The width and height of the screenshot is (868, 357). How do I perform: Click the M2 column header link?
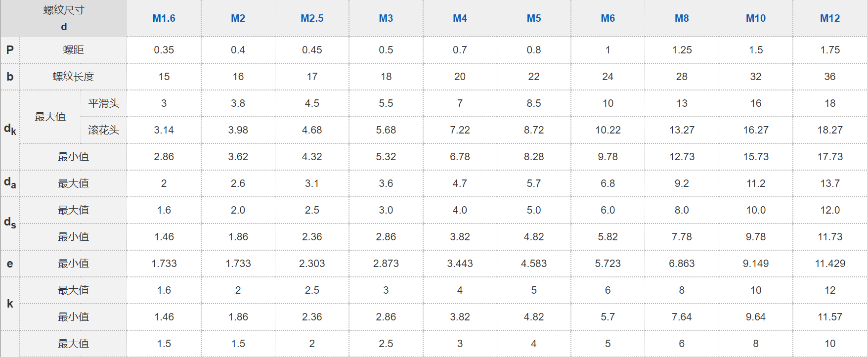point(238,18)
